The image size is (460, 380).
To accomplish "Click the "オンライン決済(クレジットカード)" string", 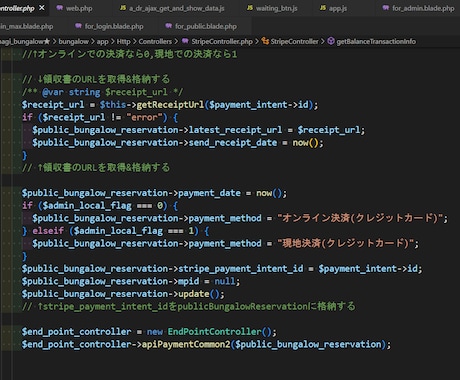I will pyautogui.click(x=362, y=218).
